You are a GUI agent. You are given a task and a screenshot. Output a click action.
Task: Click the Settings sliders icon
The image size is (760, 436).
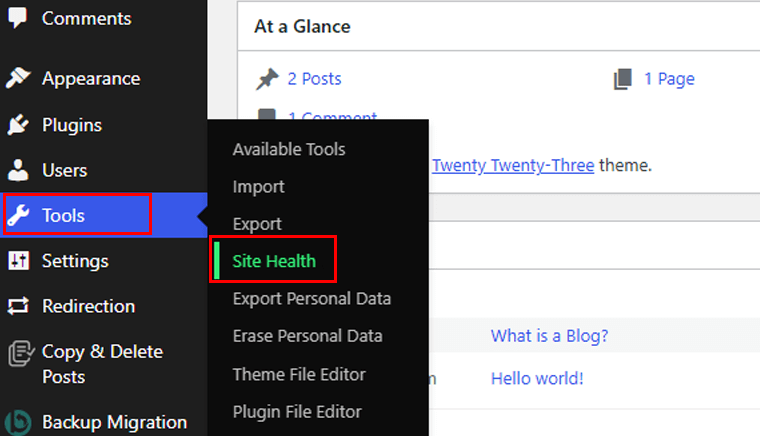pos(18,261)
